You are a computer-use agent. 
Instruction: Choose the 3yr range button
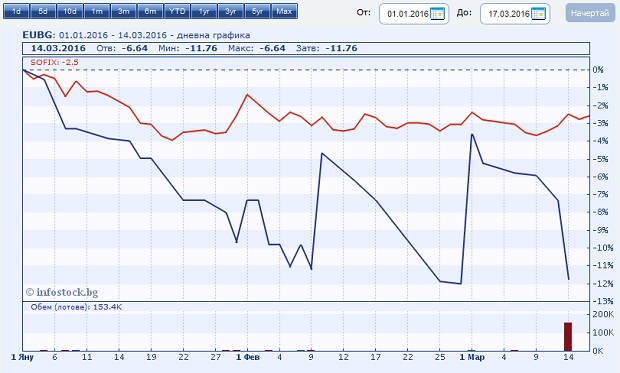pos(231,11)
